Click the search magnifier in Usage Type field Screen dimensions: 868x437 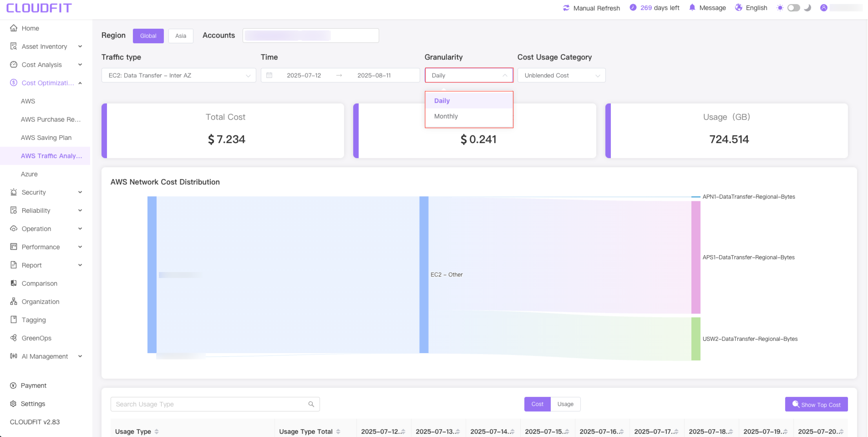point(311,404)
